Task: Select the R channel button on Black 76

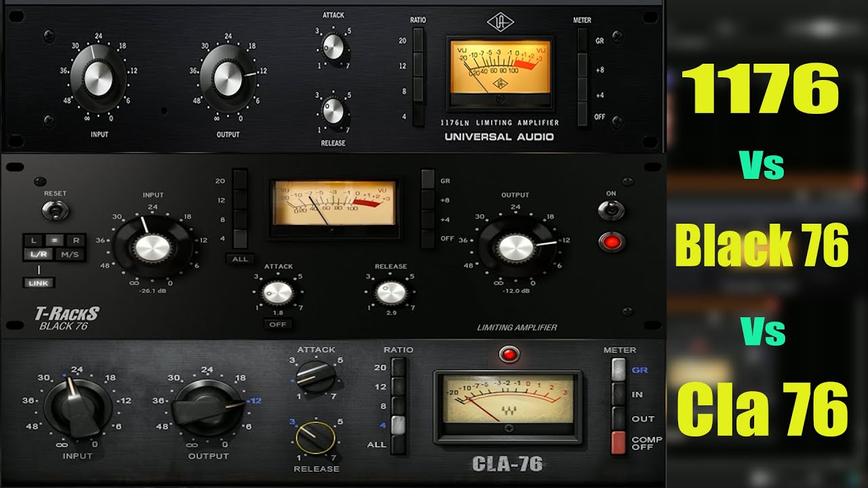Action: tap(76, 240)
